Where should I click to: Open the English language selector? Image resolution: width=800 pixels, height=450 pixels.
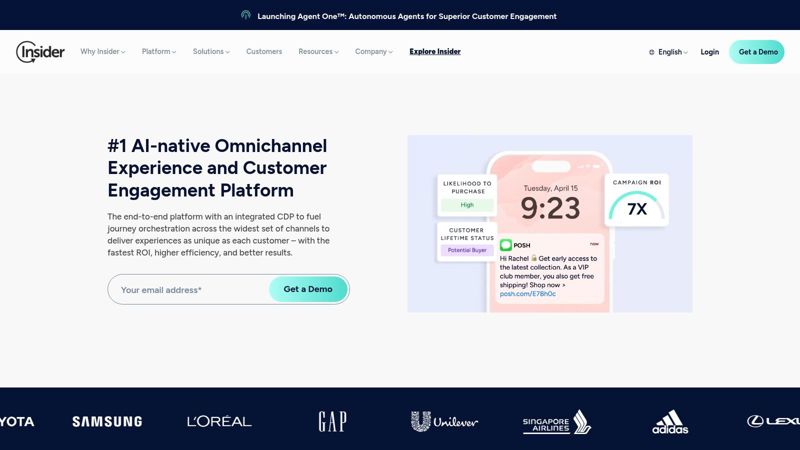[x=668, y=52]
